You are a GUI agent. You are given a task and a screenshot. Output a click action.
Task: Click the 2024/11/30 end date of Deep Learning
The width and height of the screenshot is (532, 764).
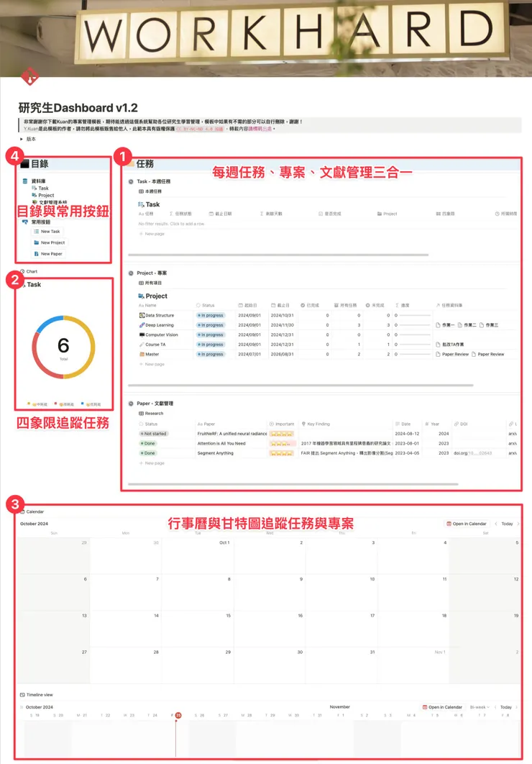tap(283, 325)
